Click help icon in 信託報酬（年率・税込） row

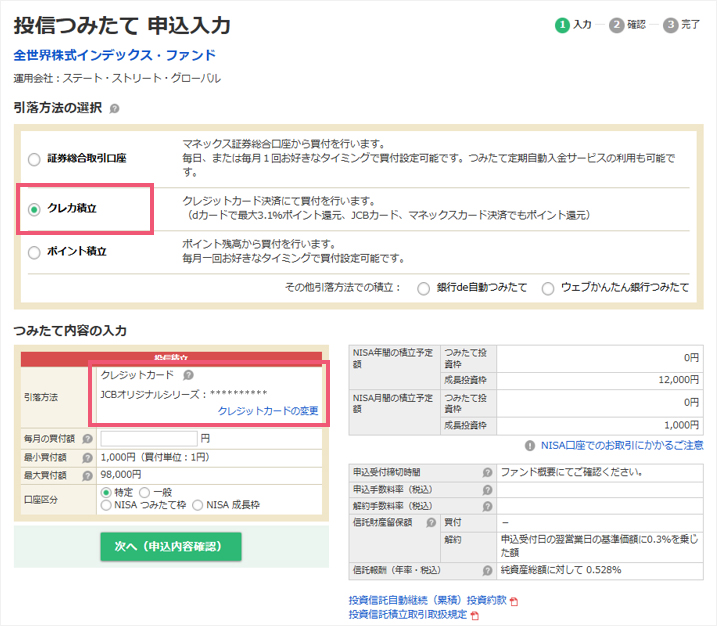coord(487,571)
